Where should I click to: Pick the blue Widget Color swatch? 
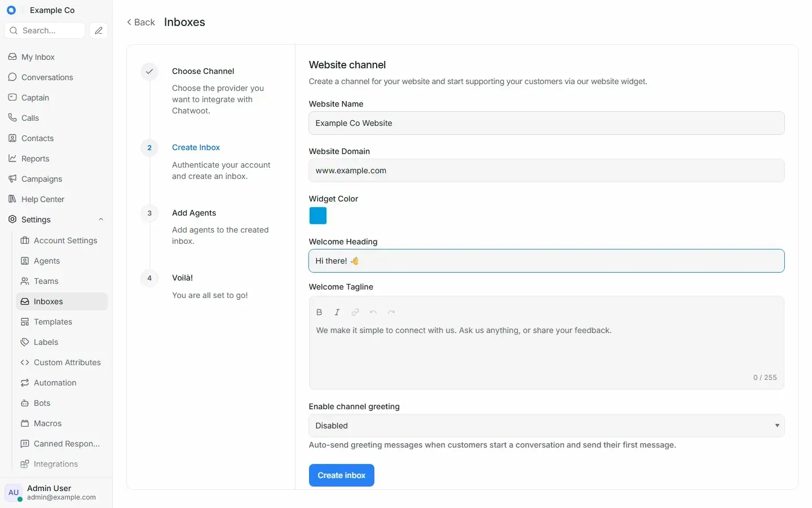tap(318, 216)
